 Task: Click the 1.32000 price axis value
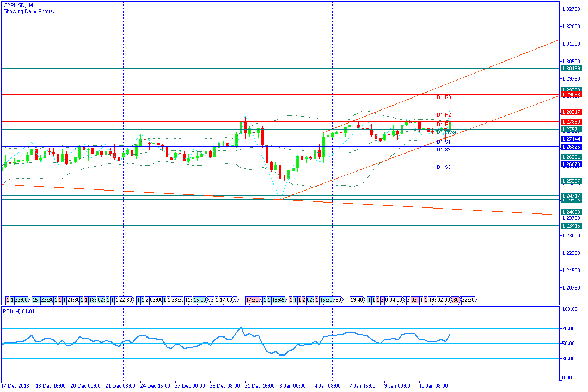(x=572, y=27)
